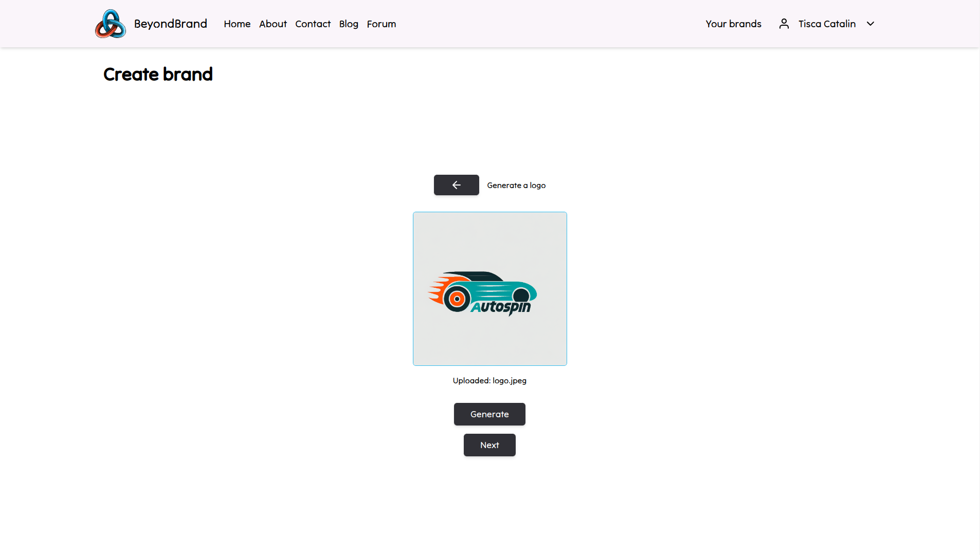Click the Generate a logo label
Screen dimensions: 980x555
click(x=516, y=186)
